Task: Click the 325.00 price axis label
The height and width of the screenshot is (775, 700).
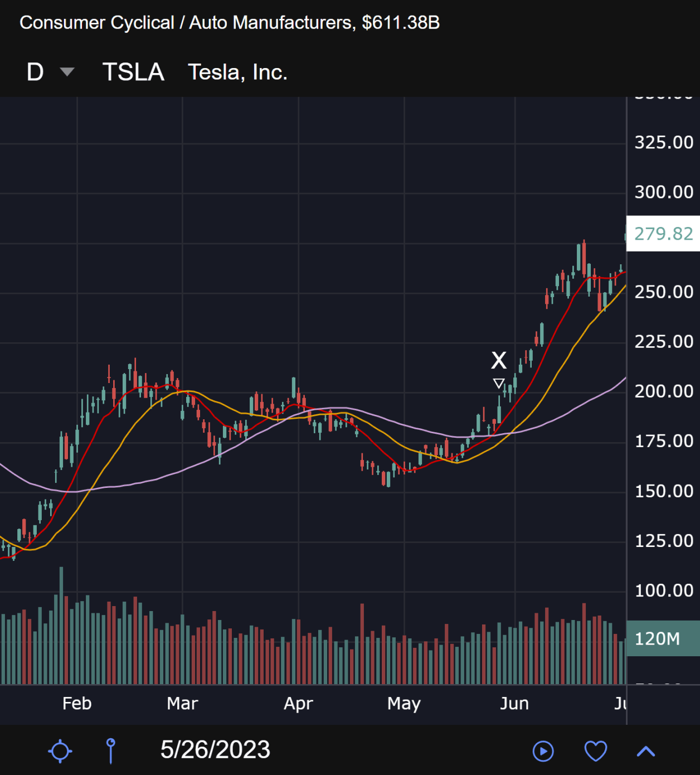Action: pyautogui.click(x=664, y=143)
